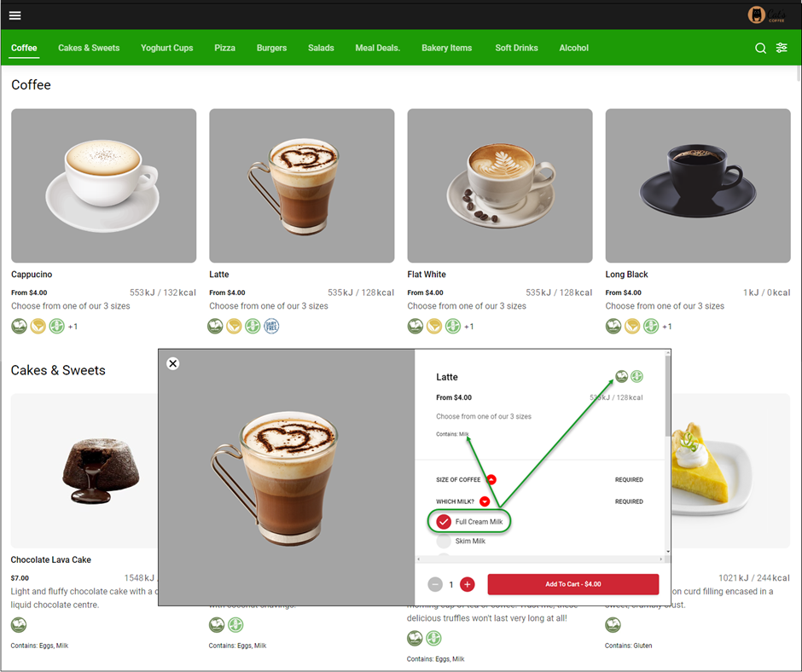Click the Latte card's light green crossed-wheat badge
802x672 pixels.
pos(253,326)
